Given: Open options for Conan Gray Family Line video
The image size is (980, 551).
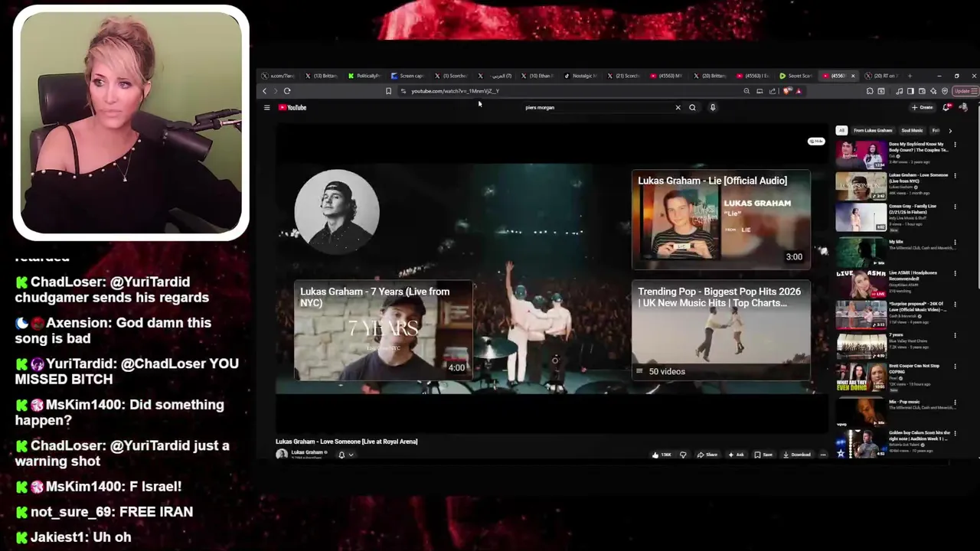Looking at the screenshot, I should tap(955, 207).
